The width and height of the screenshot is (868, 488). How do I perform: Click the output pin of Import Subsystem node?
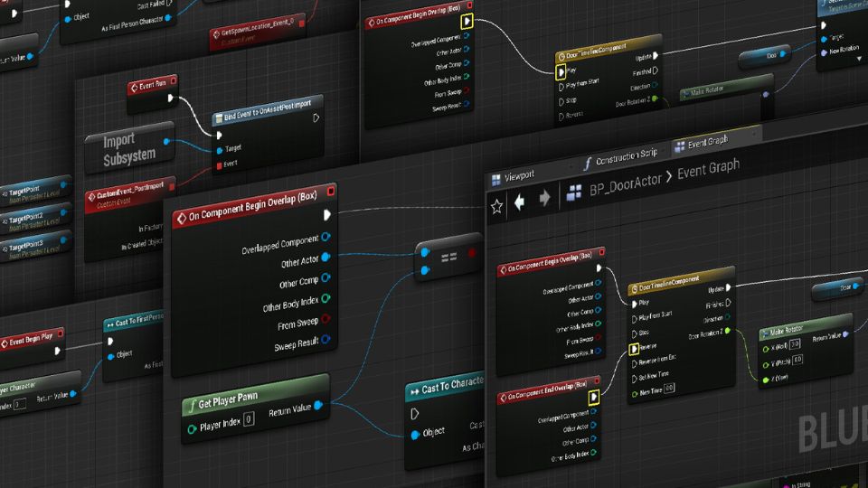pyautogui.click(x=166, y=141)
